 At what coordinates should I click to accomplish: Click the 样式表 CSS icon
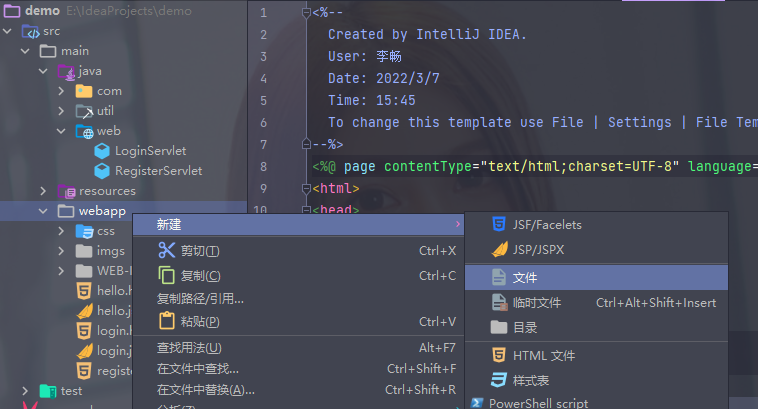click(499, 380)
